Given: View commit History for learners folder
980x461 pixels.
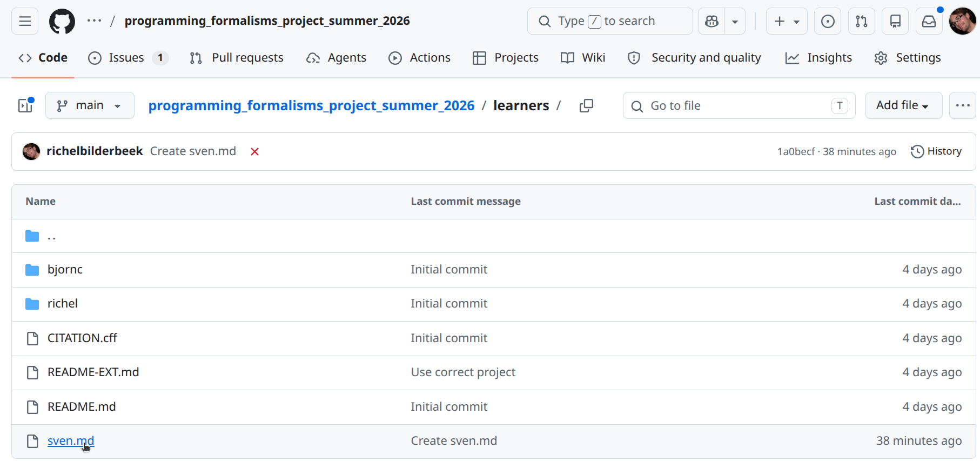Looking at the screenshot, I should [x=936, y=151].
